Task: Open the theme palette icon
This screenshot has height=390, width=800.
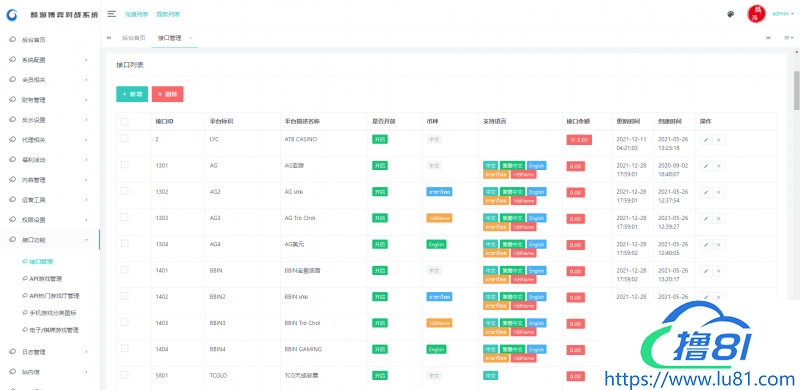Action: 731,14
